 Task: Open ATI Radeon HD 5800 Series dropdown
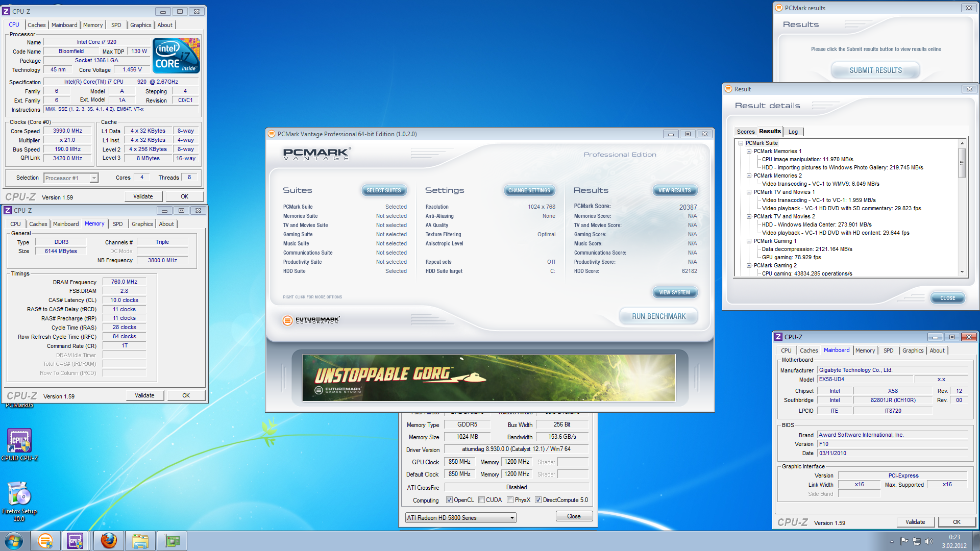pyautogui.click(x=460, y=518)
